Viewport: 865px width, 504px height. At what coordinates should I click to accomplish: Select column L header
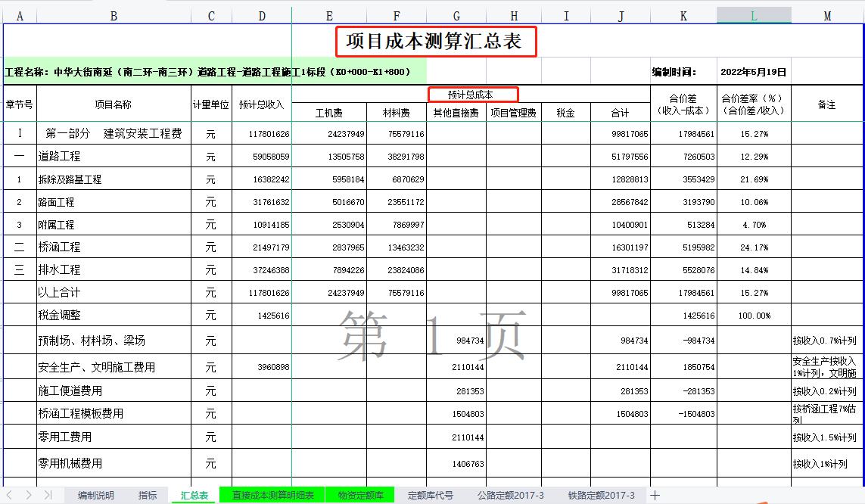(754, 14)
